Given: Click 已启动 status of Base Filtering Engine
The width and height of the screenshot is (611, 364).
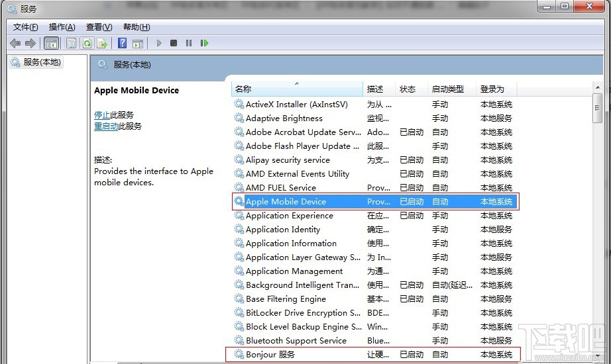Looking at the screenshot, I should [412, 299].
